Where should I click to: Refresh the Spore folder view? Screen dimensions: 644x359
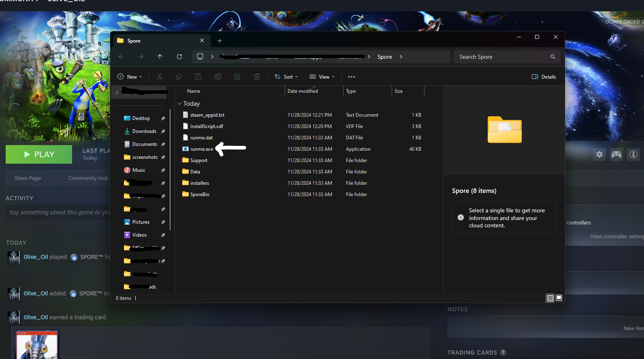pos(179,57)
